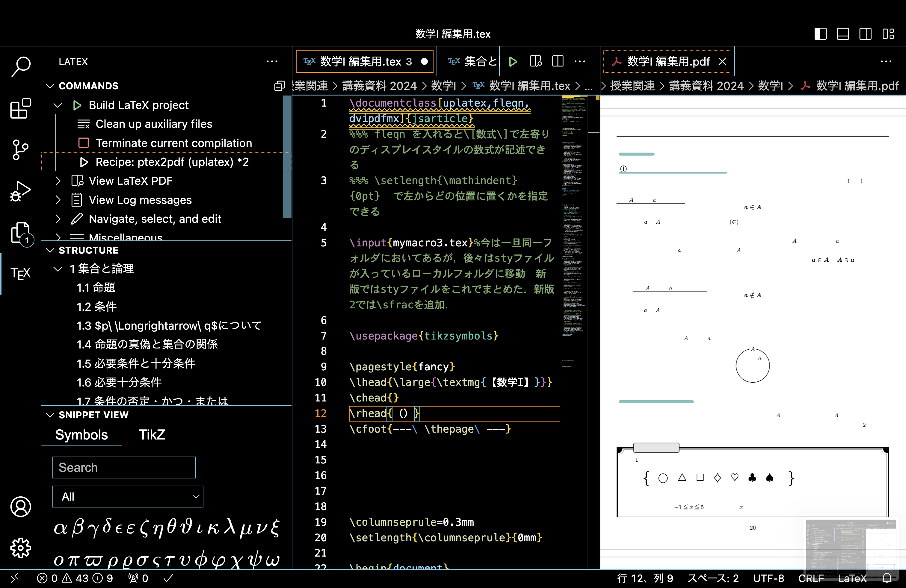Click 授業関連 in PDF breadcrumb
This screenshot has height=588, width=906.
click(x=632, y=86)
